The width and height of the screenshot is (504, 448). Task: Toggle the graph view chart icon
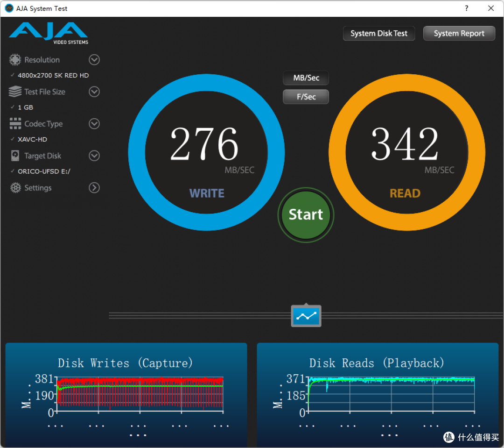pyautogui.click(x=306, y=316)
